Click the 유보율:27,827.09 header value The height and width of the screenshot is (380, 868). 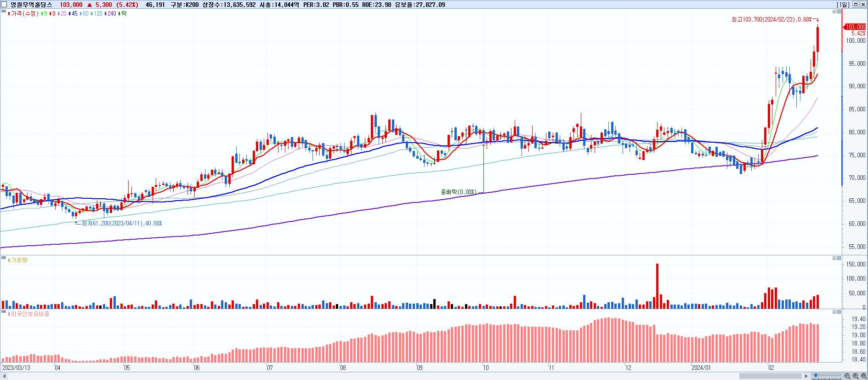(420, 5)
